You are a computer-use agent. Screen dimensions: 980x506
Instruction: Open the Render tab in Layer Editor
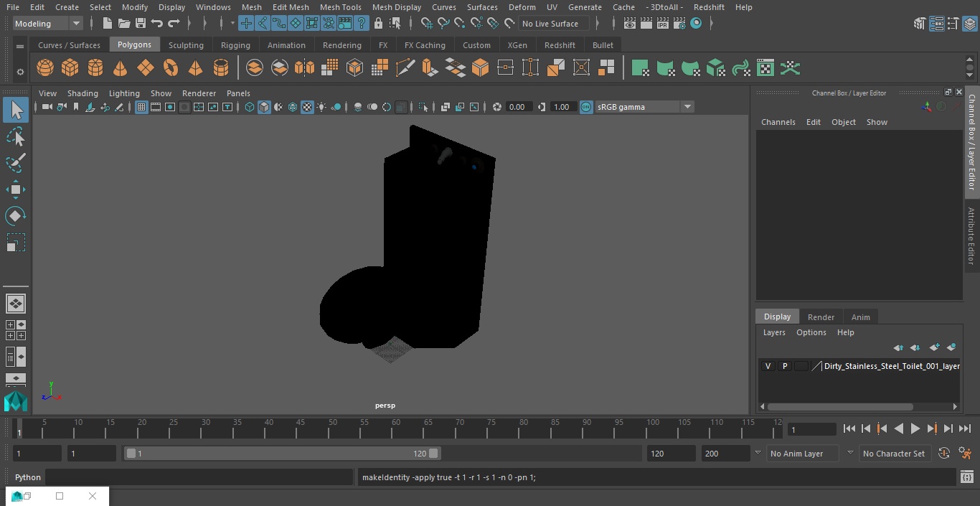tap(821, 317)
